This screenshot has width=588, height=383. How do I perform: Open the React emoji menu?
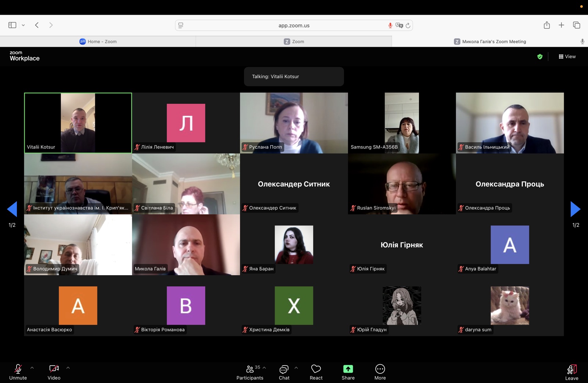[x=316, y=372]
